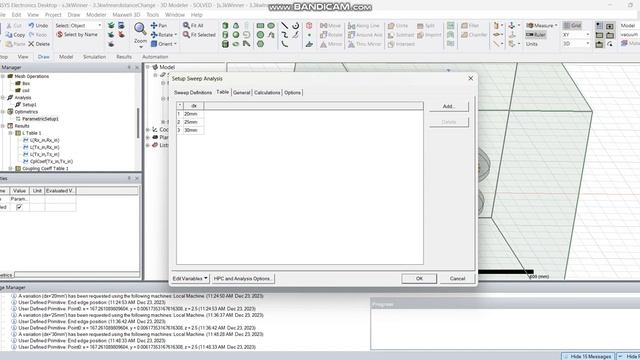Click Model icon in modeler tree

(x=155, y=67)
